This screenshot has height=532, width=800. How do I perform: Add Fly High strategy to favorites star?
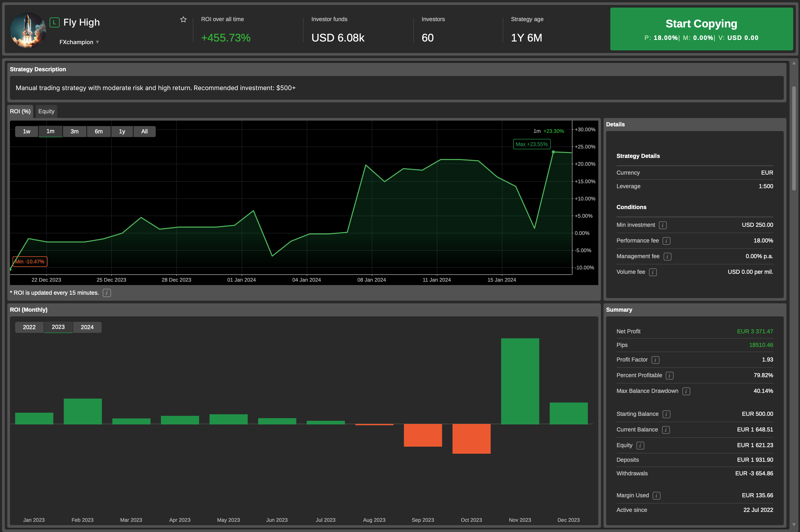point(183,20)
